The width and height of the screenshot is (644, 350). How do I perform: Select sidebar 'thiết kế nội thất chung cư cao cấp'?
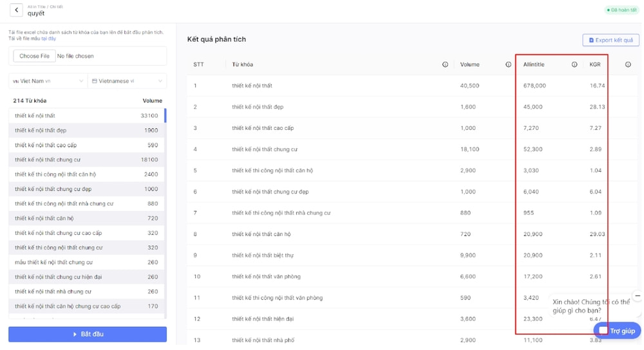[x=86, y=233]
